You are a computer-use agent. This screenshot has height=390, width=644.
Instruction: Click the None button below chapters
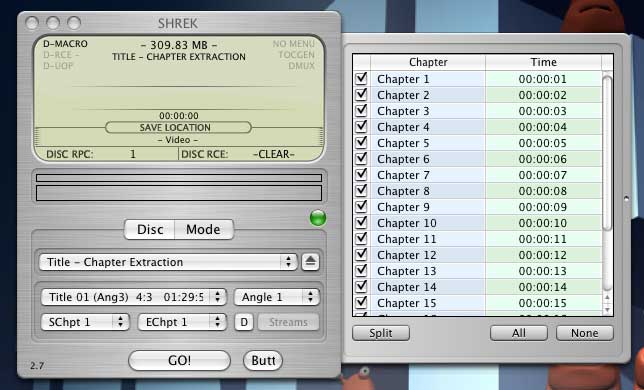pyautogui.click(x=584, y=333)
